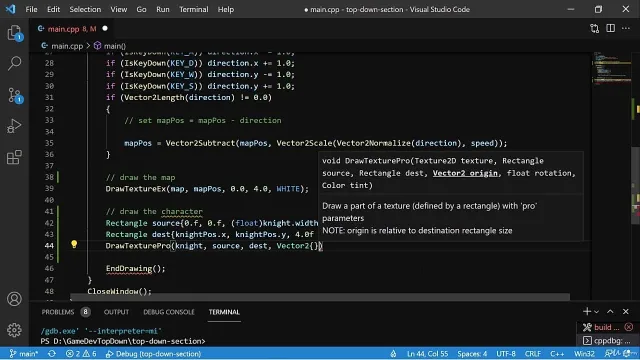Open the View menu
640x360 pixels.
pos(118,9)
